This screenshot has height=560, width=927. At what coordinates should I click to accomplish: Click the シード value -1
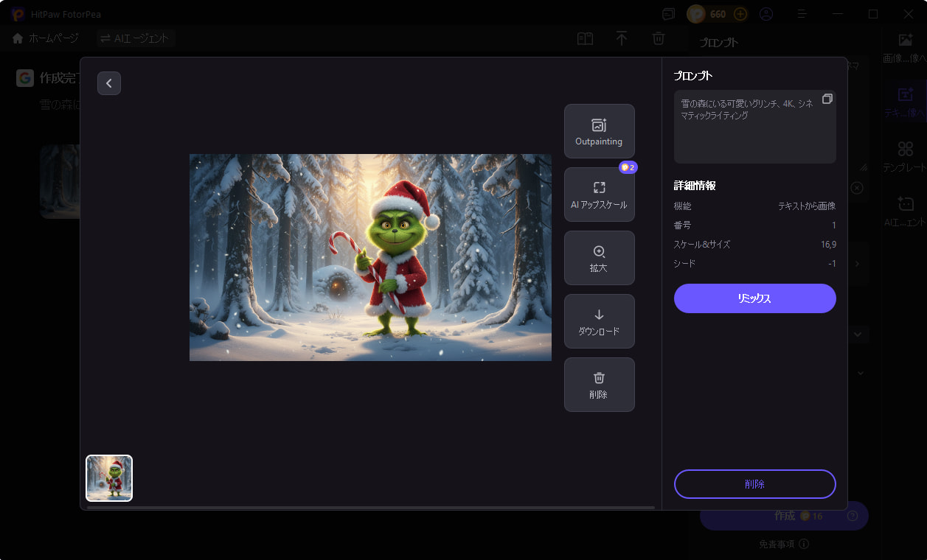click(832, 264)
